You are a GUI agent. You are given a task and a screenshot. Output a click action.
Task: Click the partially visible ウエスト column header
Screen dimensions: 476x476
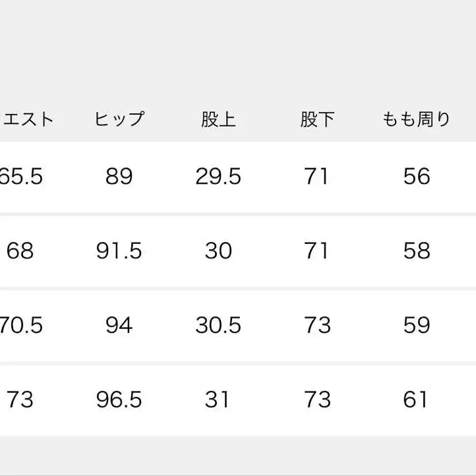26,119
